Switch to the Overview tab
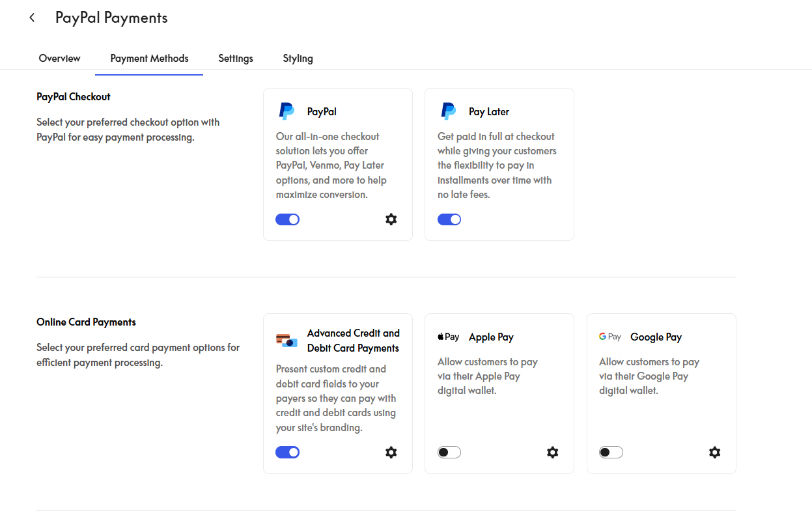This screenshot has height=532, width=812. [59, 58]
